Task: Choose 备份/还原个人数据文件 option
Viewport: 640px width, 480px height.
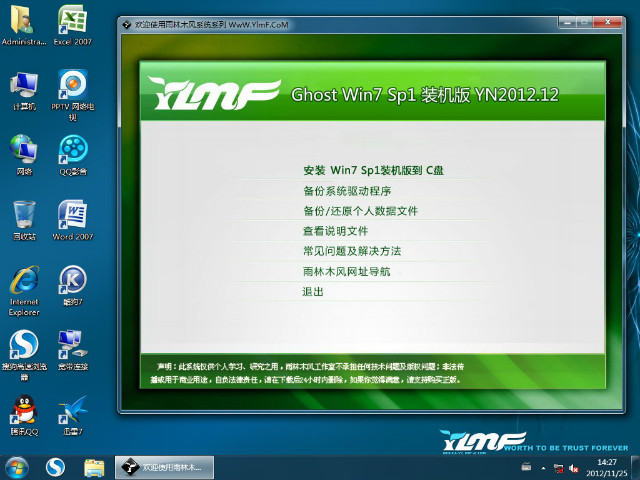Action: coord(360,211)
